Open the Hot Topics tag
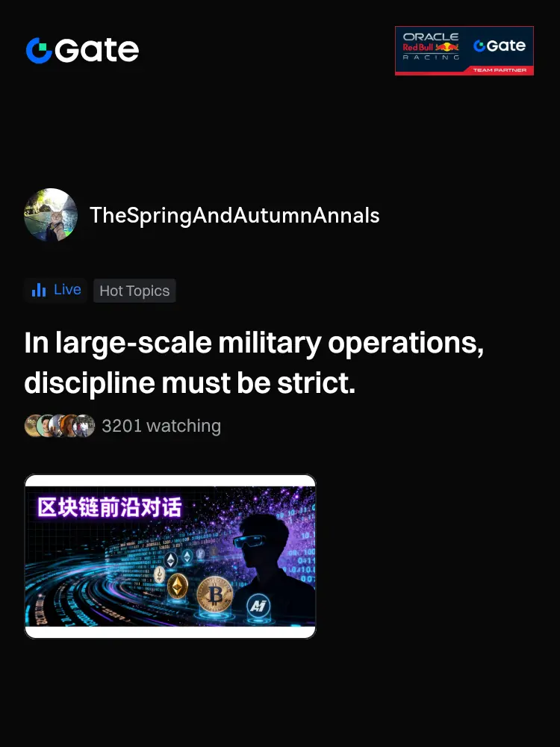This screenshot has height=747, width=560. point(134,291)
